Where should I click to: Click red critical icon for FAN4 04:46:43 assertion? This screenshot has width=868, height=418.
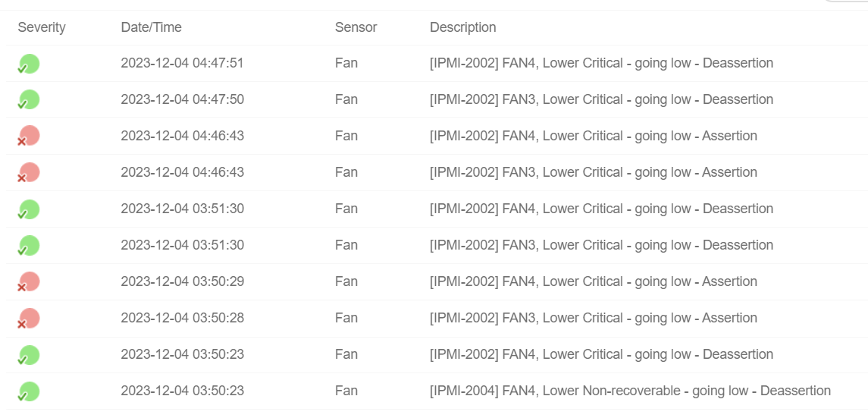(x=28, y=137)
